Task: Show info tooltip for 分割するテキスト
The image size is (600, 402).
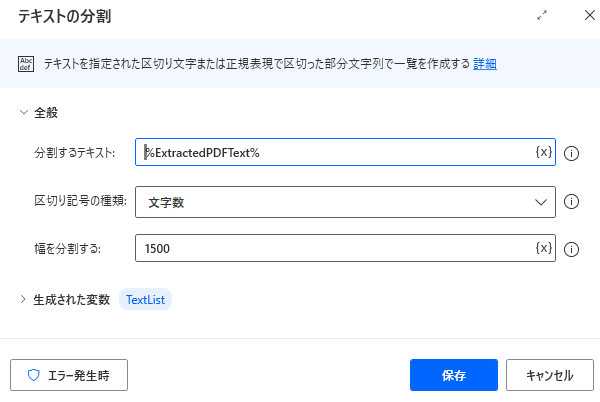Action: 571,153
